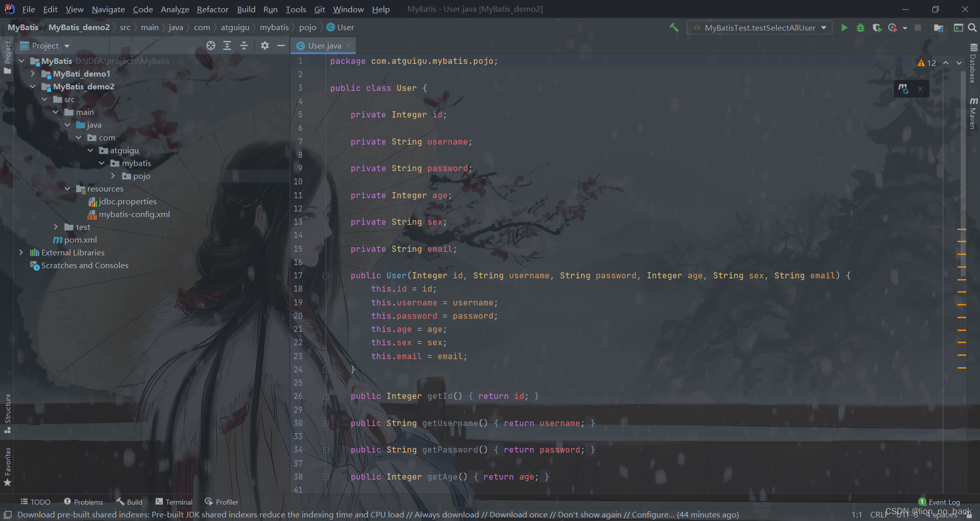This screenshot has width=980, height=521.
Task: Jump to previous highlighted error arrow
Action: coord(946,63)
